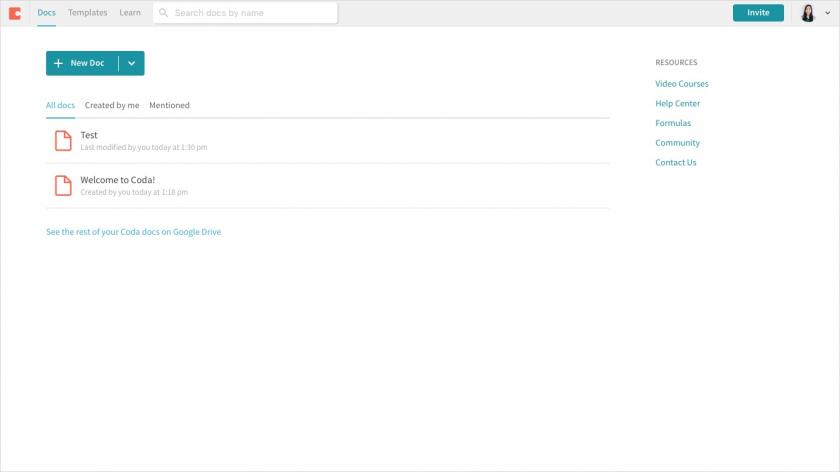Click the user profile avatar
840x472 pixels.
click(807, 13)
